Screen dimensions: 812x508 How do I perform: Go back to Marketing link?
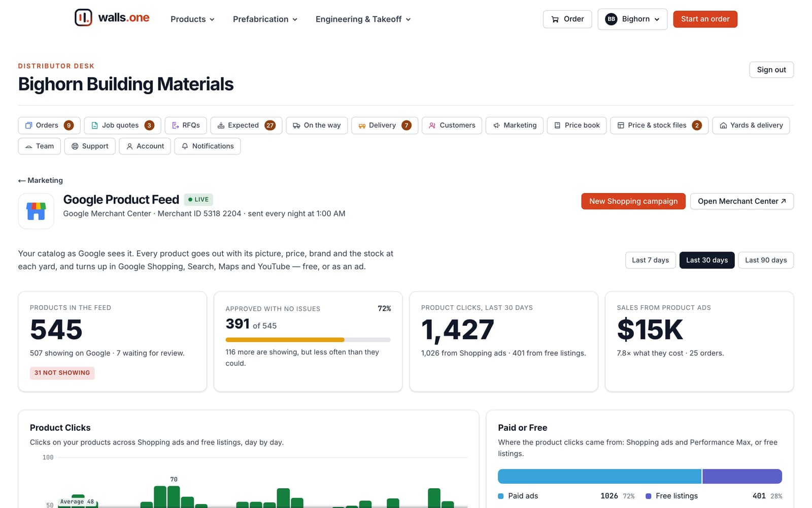[x=41, y=180]
